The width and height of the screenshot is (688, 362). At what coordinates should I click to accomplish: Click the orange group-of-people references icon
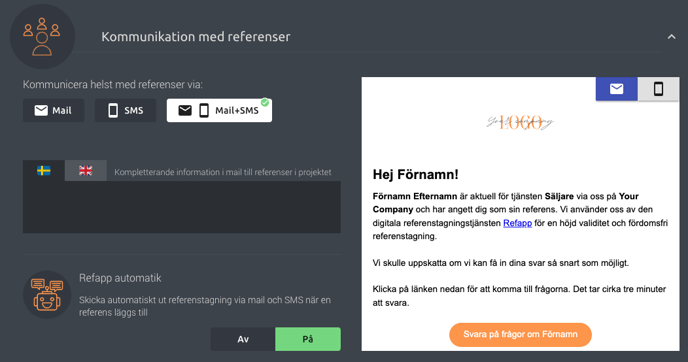42,37
